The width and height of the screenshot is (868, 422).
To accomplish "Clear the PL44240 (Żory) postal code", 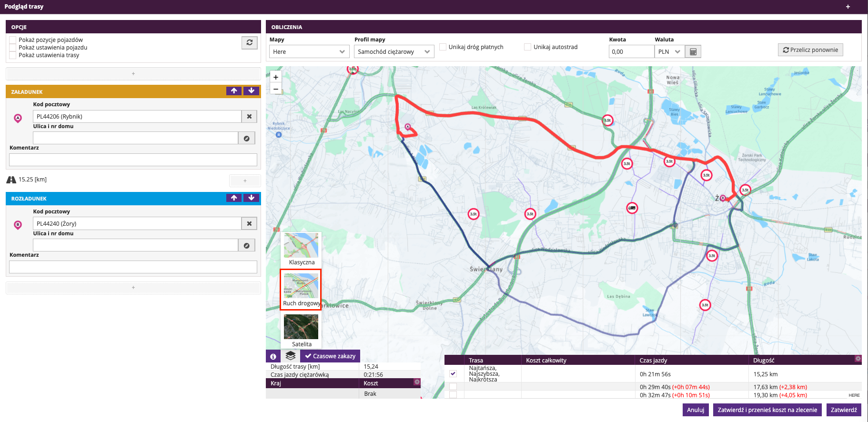I will click(x=249, y=223).
